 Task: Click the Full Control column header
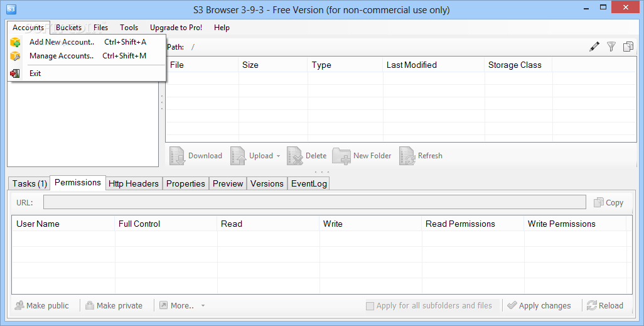(x=166, y=224)
